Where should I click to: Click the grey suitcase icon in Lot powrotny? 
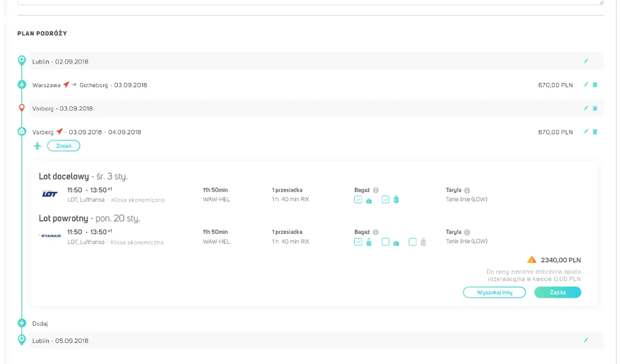[x=423, y=242]
